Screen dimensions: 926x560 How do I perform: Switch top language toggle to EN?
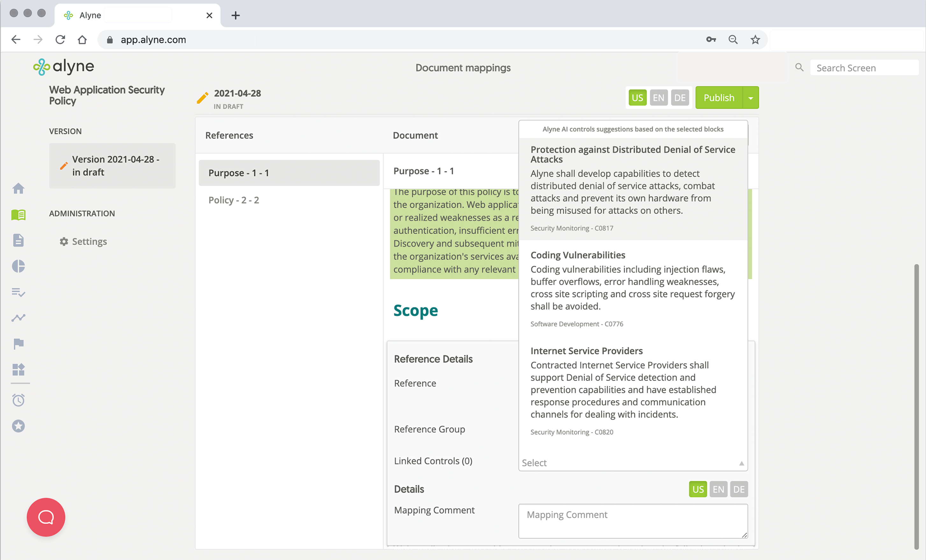(x=659, y=98)
